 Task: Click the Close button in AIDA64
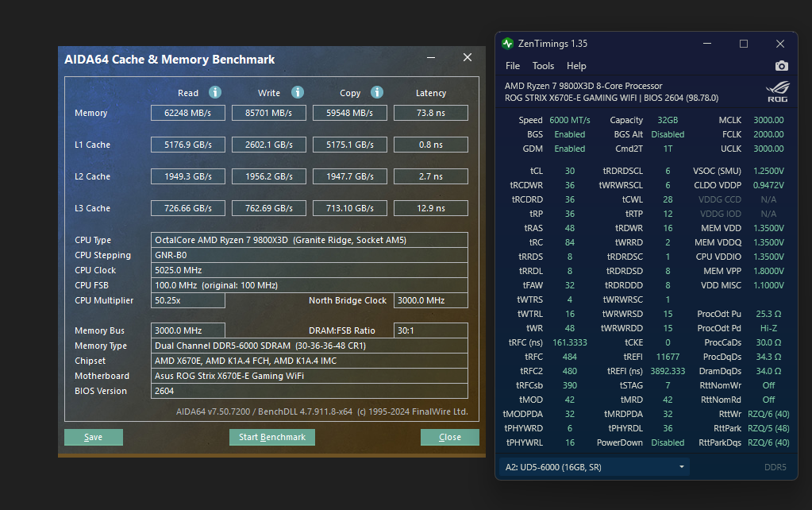coord(449,437)
